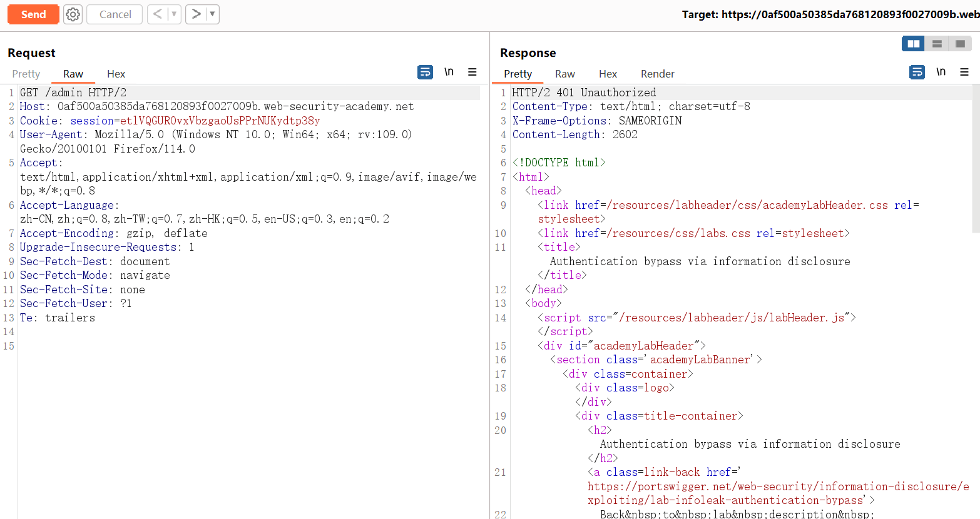The height and width of the screenshot is (519, 980).
Task: Open the Hex tab in Request panel
Action: (116, 74)
